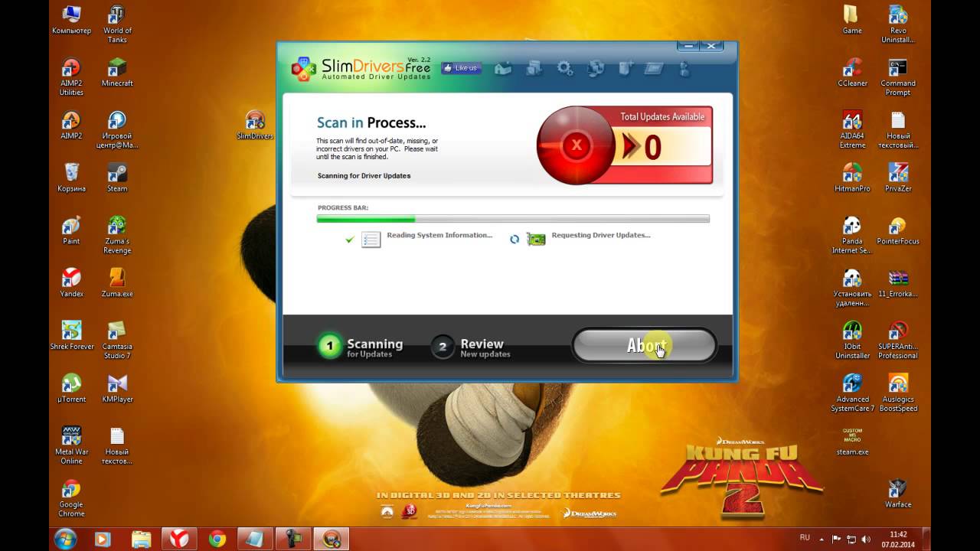Select the PointerFocus desktop icon
980x551 pixels.
(x=898, y=230)
